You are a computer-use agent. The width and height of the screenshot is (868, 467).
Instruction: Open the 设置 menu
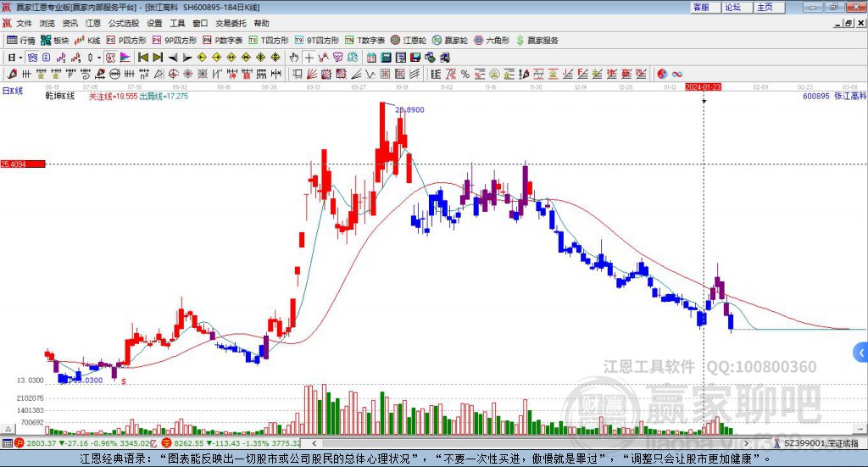point(154,23)
